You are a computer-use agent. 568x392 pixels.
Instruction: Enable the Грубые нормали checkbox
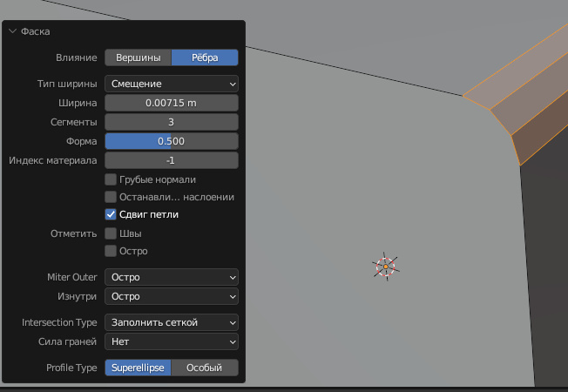[x=111, y=179]
